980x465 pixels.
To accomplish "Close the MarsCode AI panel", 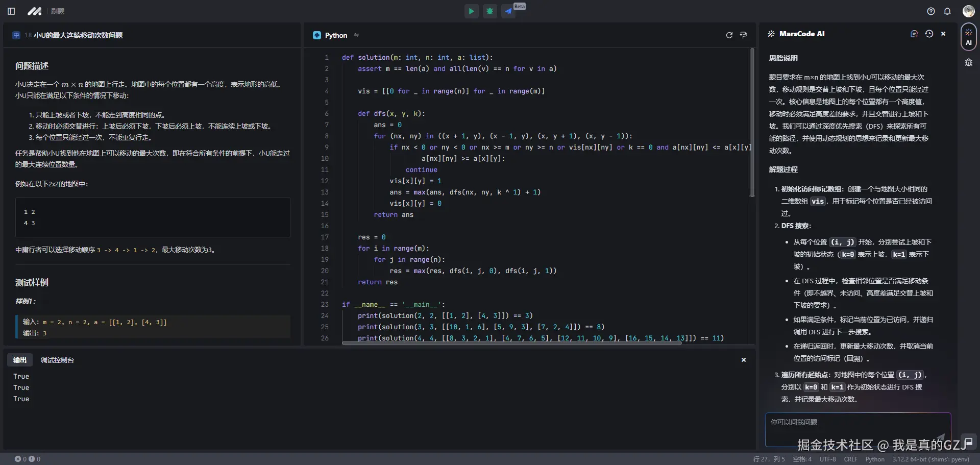I will (x=943, y=34).
